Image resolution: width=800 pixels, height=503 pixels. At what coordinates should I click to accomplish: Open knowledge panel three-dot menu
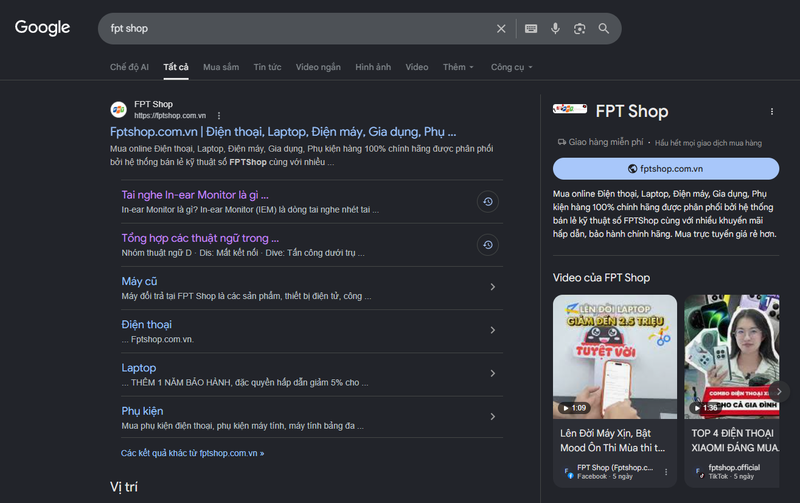[771, 111]
